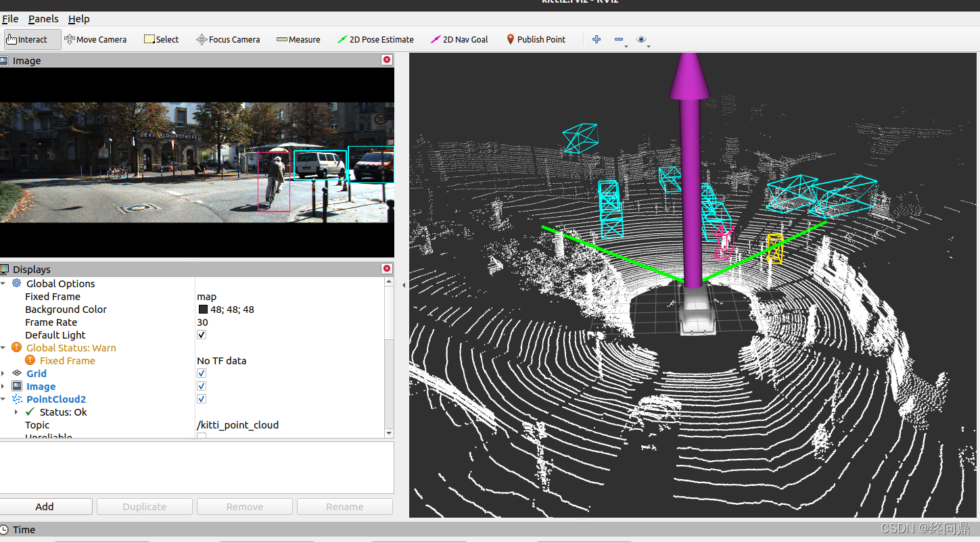Expand the Status: Ok node
The height and width of the screenshot is (542, 980).
click(x=16, y=412)
